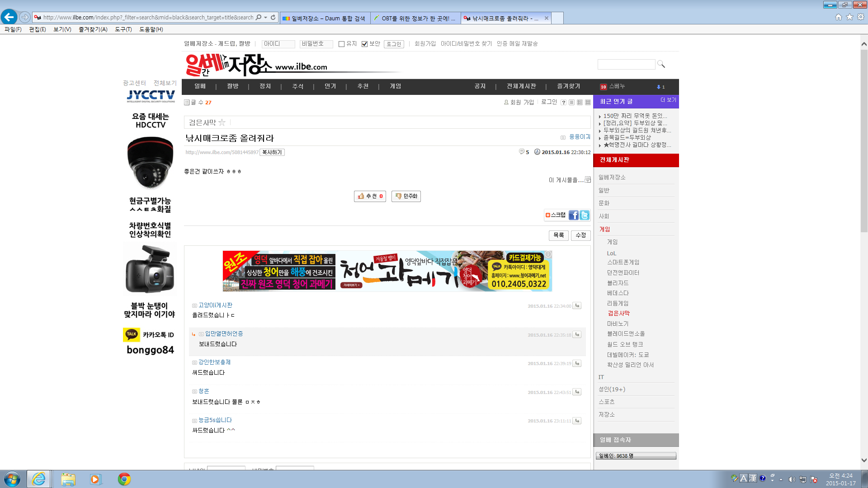Screen dimensions: 868x488
Task: Click the board help question-mark icon
Action: coord(563,103)
